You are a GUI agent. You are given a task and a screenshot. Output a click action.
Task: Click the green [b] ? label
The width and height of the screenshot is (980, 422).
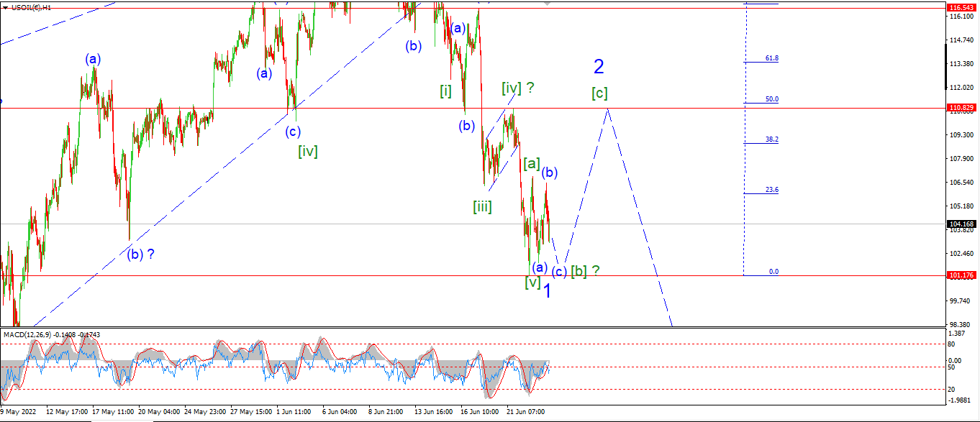[x=586, y=271]
